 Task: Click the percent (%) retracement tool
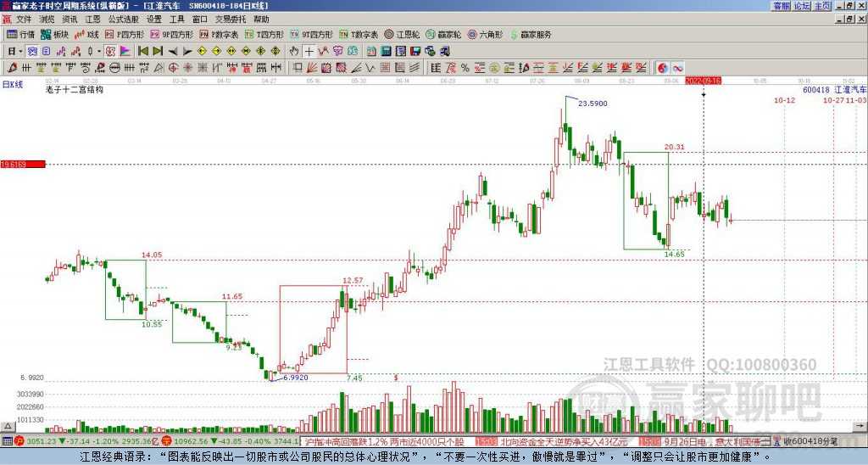pos(465,68)
